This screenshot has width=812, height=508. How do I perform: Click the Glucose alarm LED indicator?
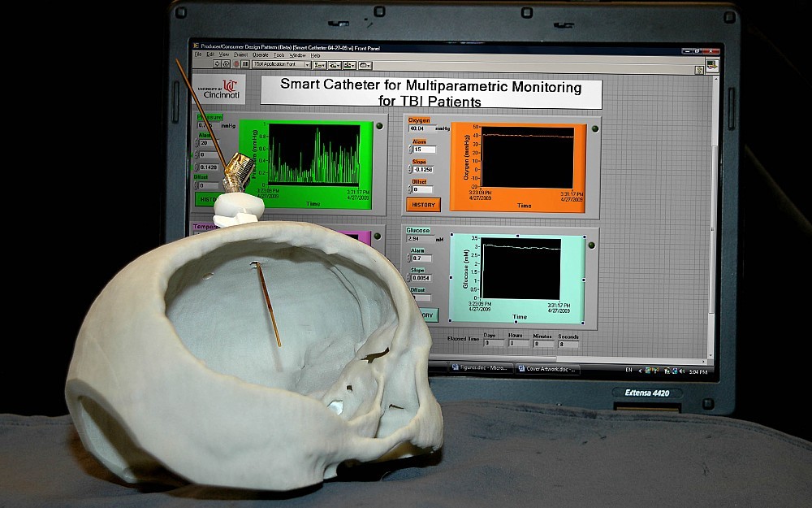click(x=591, y=245)
